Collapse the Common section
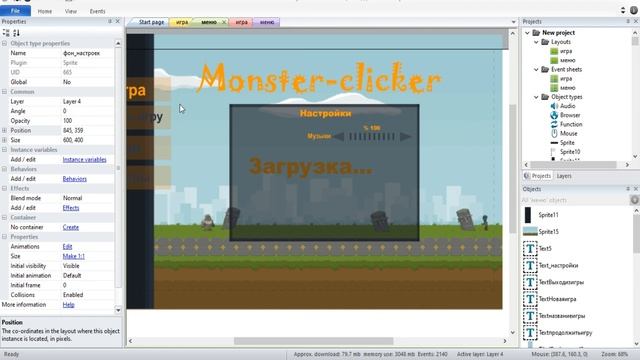Viewport: 640px width, 360px height. coord(4,92)
